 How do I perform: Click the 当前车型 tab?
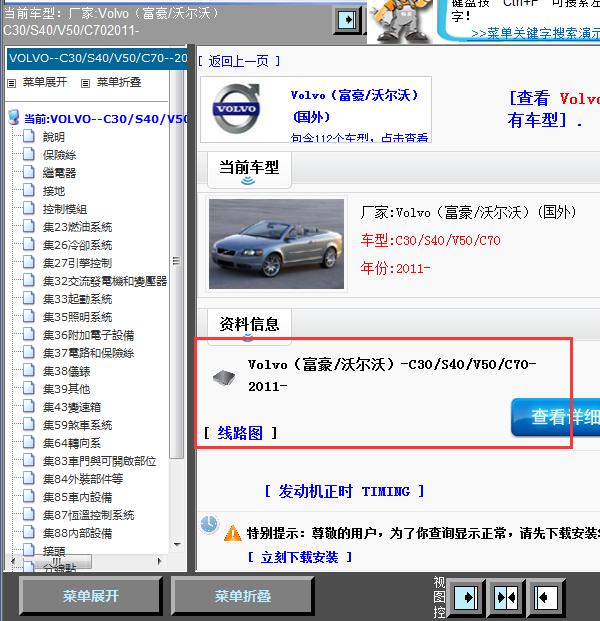pos(249,170)
